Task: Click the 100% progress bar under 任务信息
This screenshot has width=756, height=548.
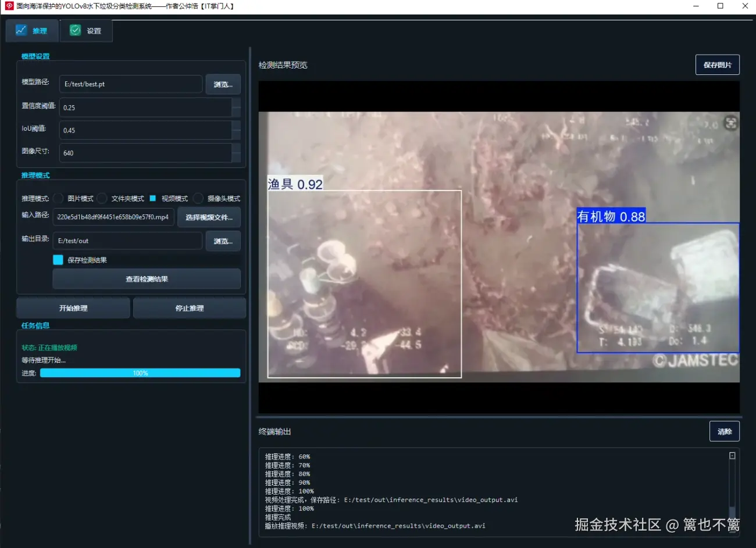Action: tap(141, 373)
